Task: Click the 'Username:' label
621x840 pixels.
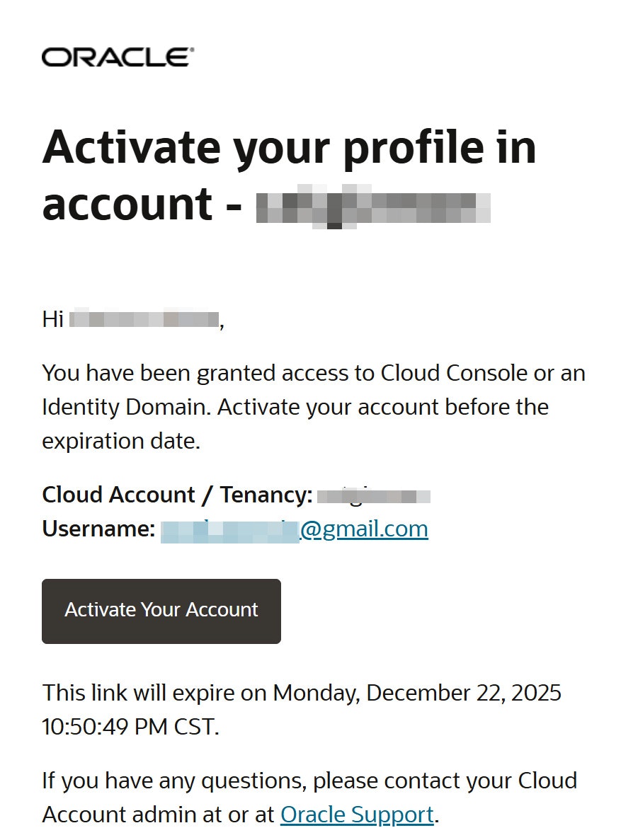Action: [98, 529]
